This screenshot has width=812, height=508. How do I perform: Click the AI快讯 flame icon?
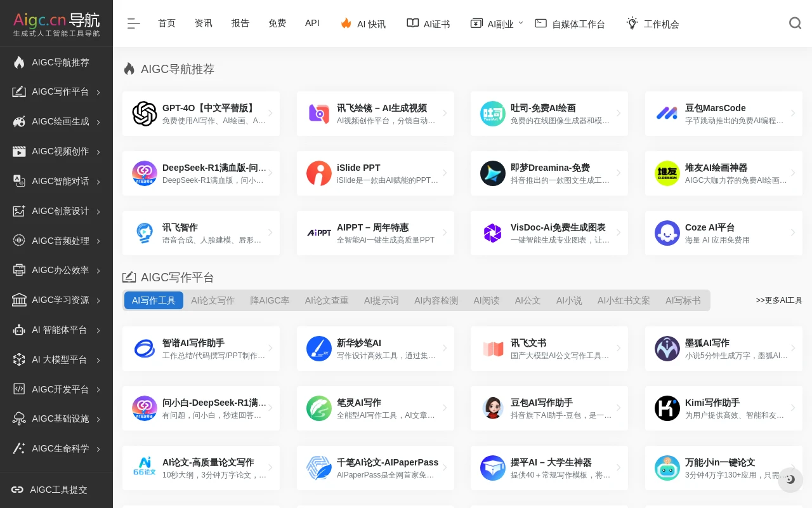(x=346, y=23)
